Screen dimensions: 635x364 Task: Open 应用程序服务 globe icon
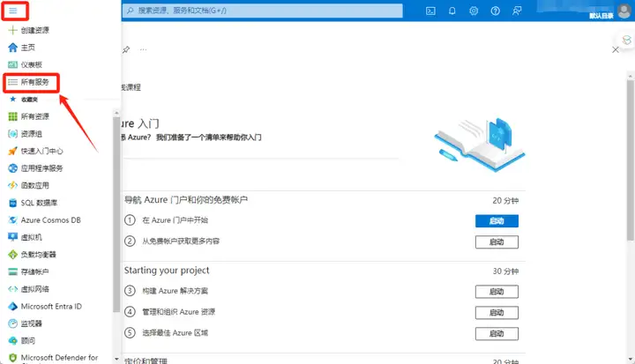(x=13, y=168)
